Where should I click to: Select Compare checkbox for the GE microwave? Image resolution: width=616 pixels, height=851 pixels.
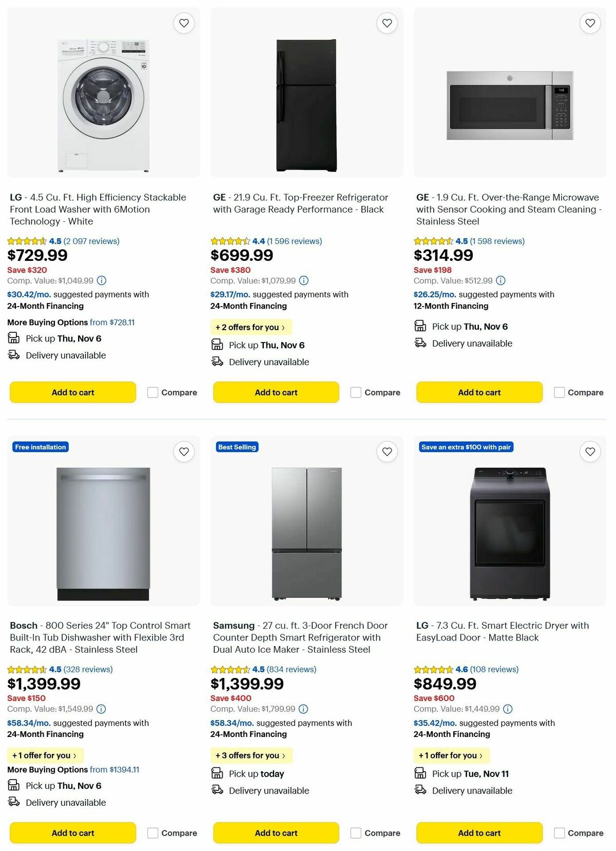559,392
